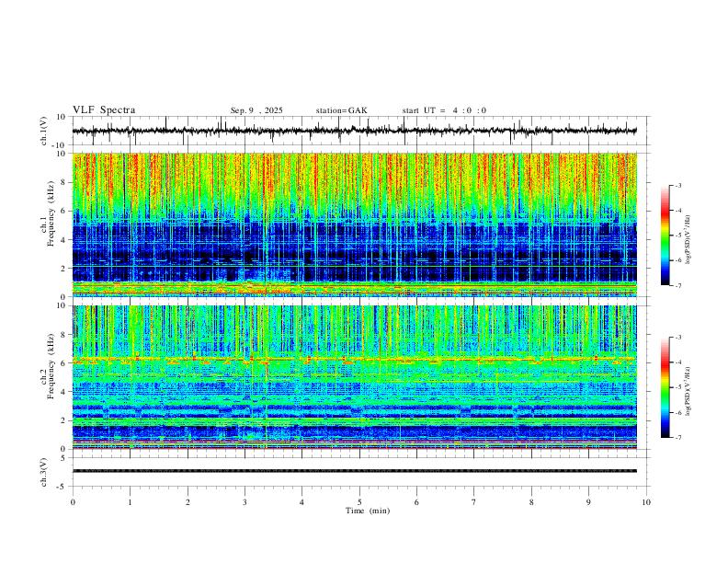Select the date text "Sep. 9 , 2025"

(256, 110)
